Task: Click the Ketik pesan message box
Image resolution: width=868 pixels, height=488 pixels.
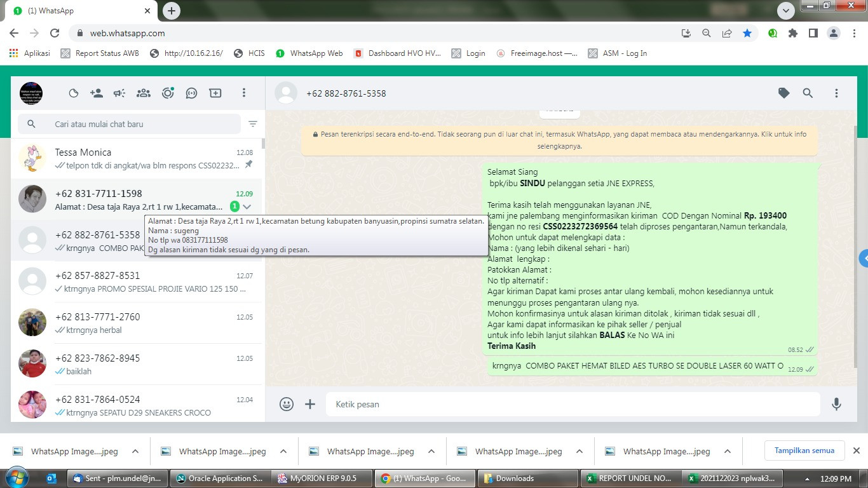Action: (573, 404)
